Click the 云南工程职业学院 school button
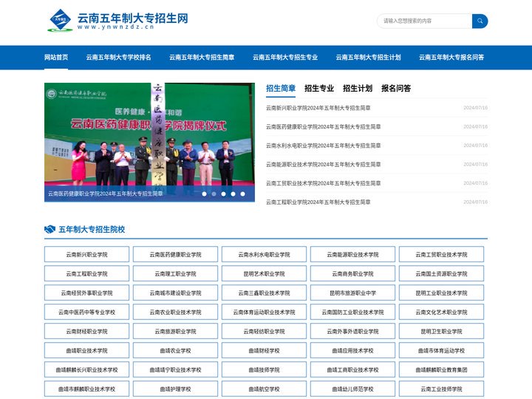Image resolution: width=532 pixels, height=399 pixels. [87, 273]
